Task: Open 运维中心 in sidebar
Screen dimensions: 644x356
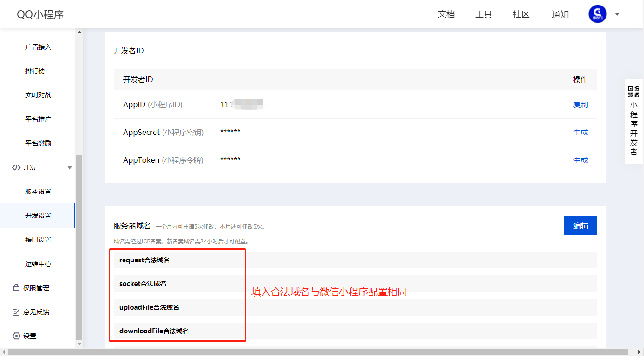Action: coord(38,264)
